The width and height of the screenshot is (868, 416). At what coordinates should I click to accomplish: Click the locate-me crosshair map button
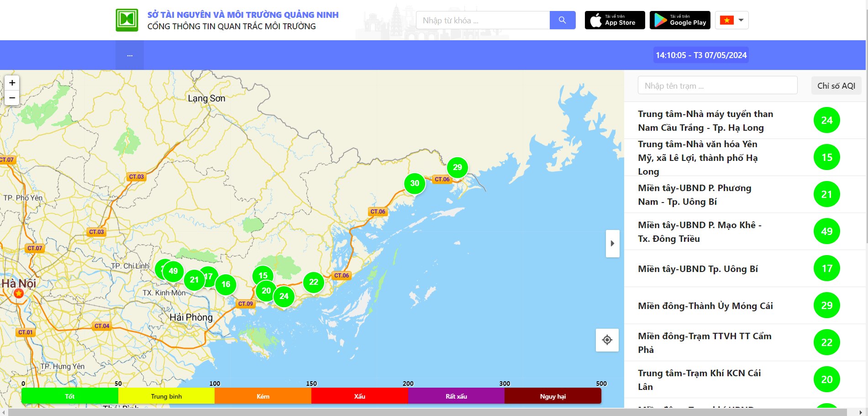point(607,340)
